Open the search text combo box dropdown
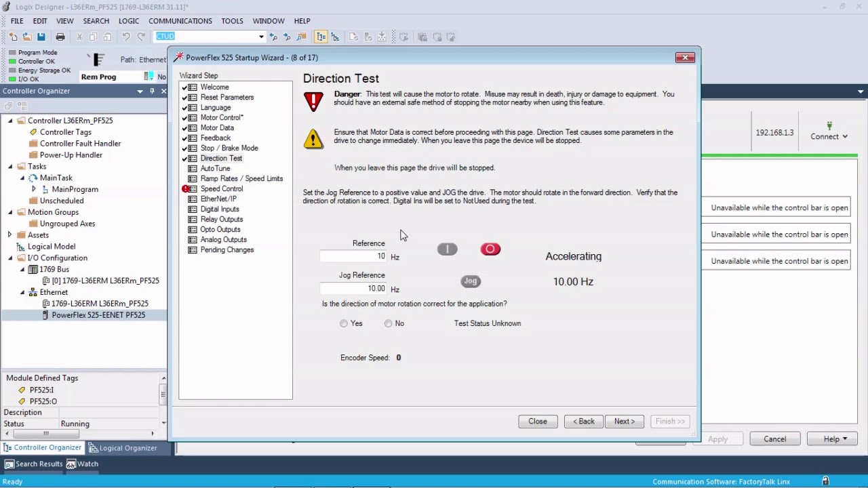868x488 pixels. tap(261, 37)
